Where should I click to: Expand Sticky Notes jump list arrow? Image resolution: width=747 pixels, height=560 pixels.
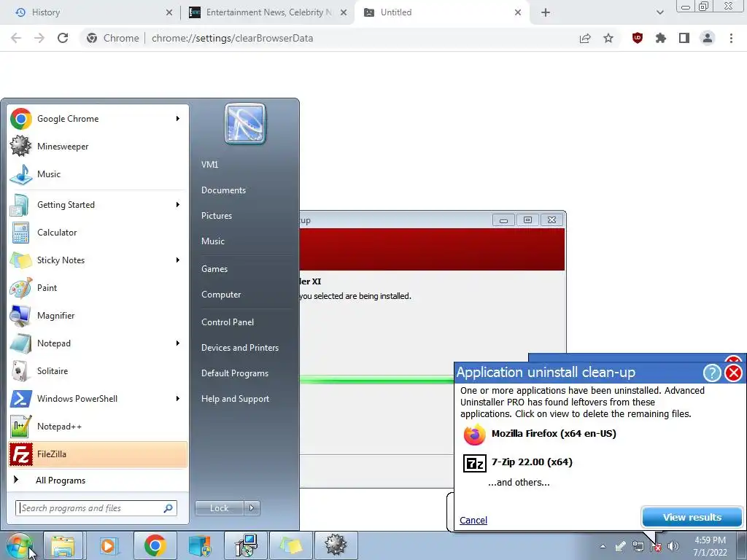click(x=178, y=260)
